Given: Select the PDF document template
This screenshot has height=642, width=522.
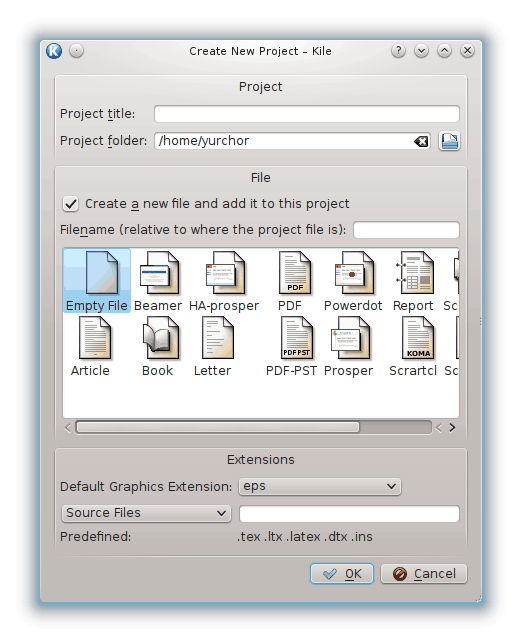Looking at the screenshot, I should click(294, 281).
